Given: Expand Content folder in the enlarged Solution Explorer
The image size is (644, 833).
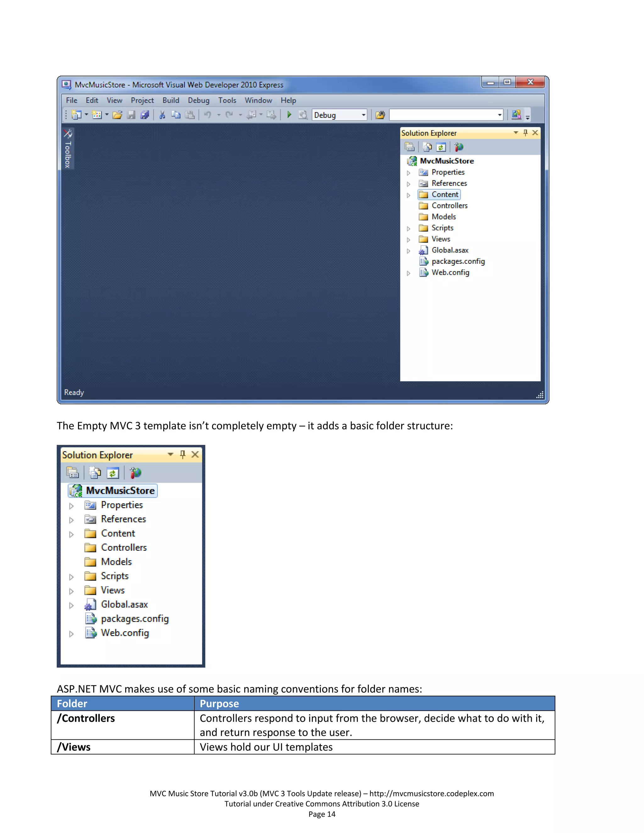Looking at the screenshot, I should pos(71,534).
